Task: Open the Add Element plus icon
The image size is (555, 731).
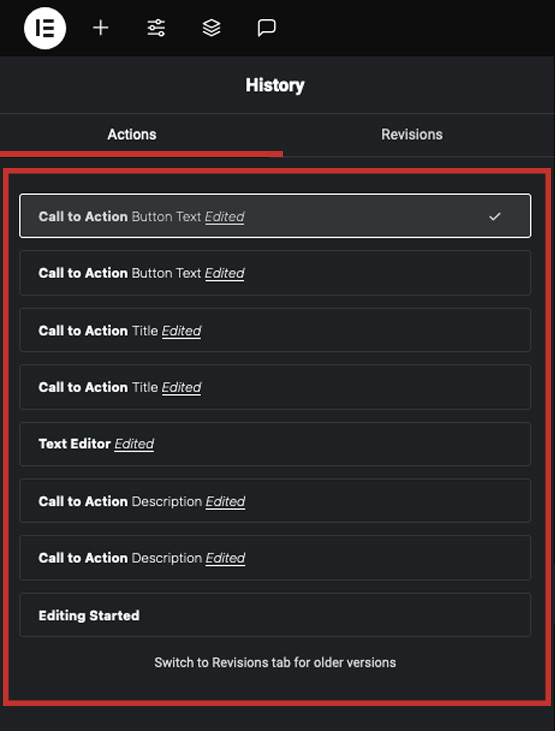Action: coord(101,28)
